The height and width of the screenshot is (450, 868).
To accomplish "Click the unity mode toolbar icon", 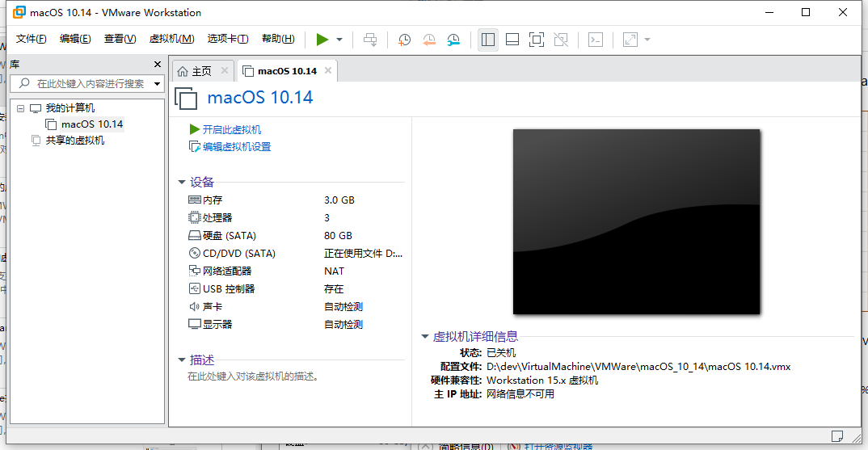I will [x=561, y=40].
